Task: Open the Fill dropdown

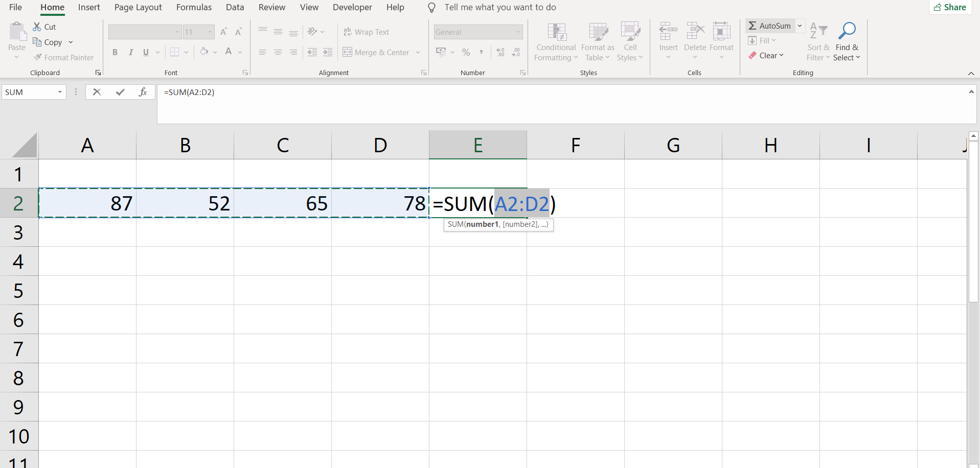Action: [762, 40]
